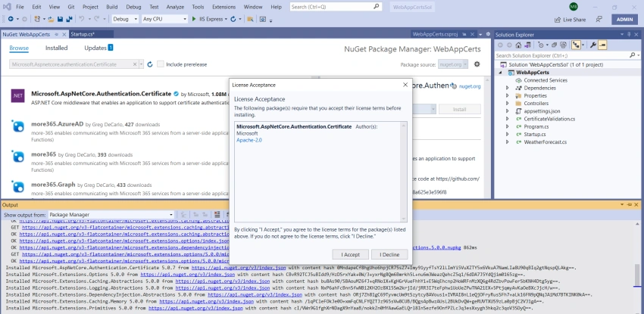Click Clear All icon in Output toolbar

click(217, 215)
